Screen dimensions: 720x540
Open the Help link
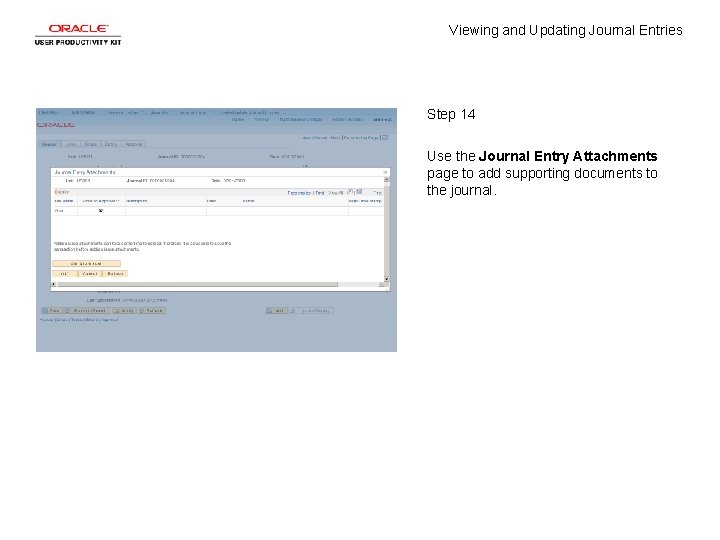click(335, 138)
